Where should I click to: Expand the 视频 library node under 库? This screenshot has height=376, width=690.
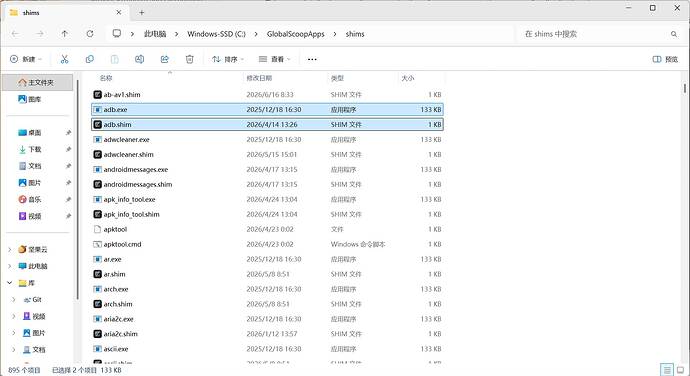[14, 317]
